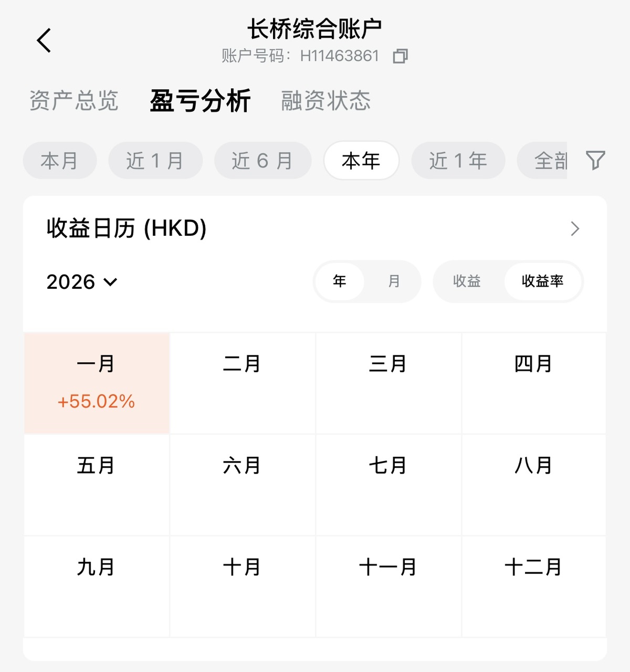Choose the 本月 time range

59,161
